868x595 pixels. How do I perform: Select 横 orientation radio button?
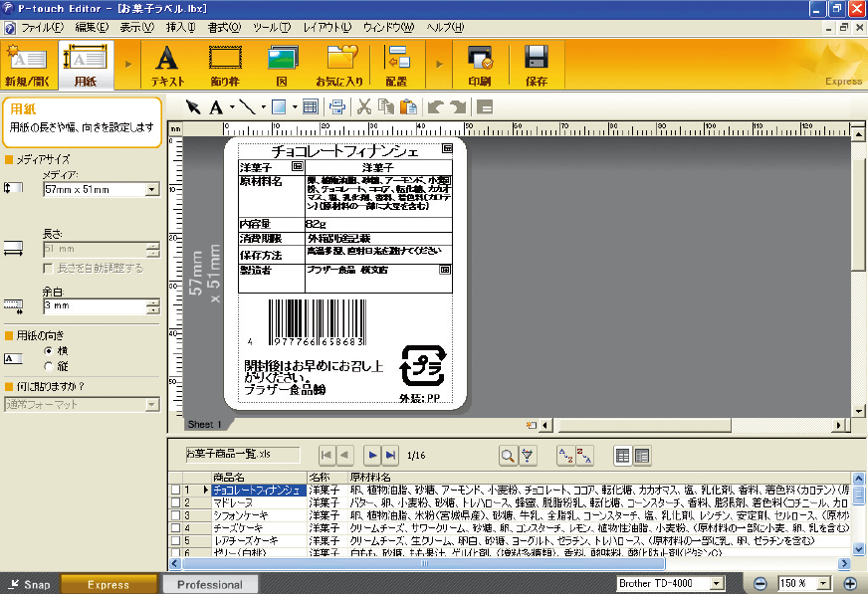point(48,351)
